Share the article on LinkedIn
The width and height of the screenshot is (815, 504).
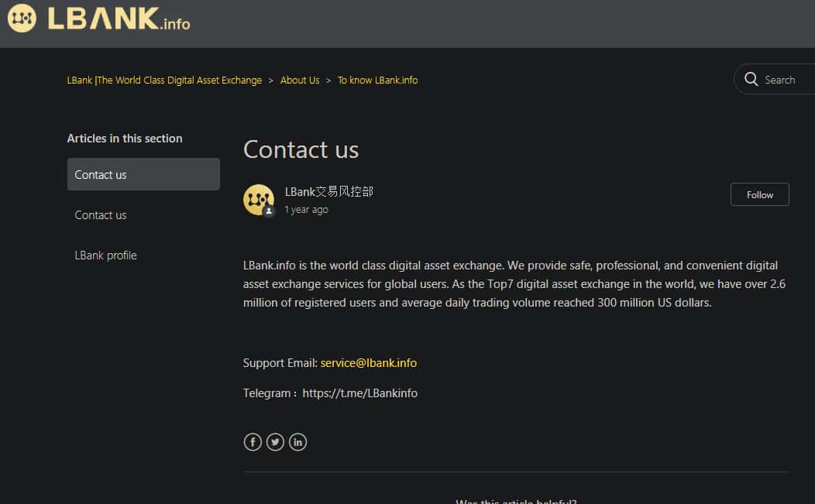click(x=297, y=442)
